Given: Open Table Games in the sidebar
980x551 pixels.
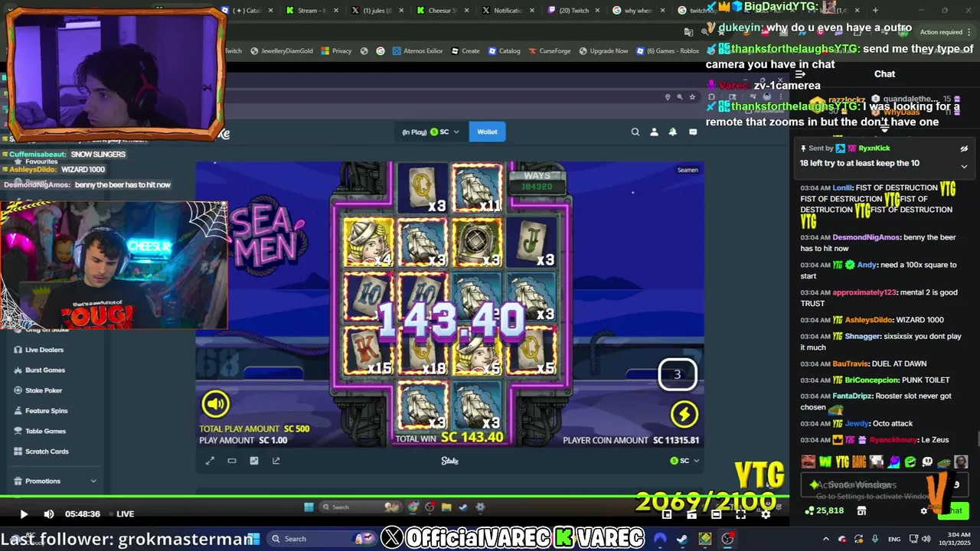Looking at the screenshot, I should tap(45, 431).
